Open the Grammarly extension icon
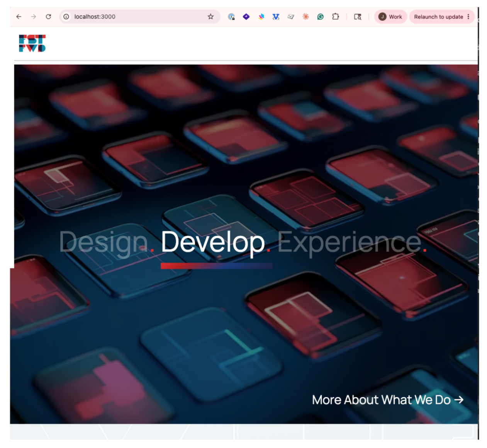487x448 pixels. (321, 17)
